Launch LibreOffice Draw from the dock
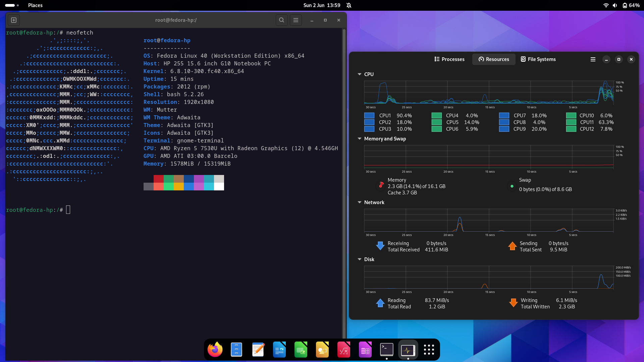644x362 pixels. [322, 350]
